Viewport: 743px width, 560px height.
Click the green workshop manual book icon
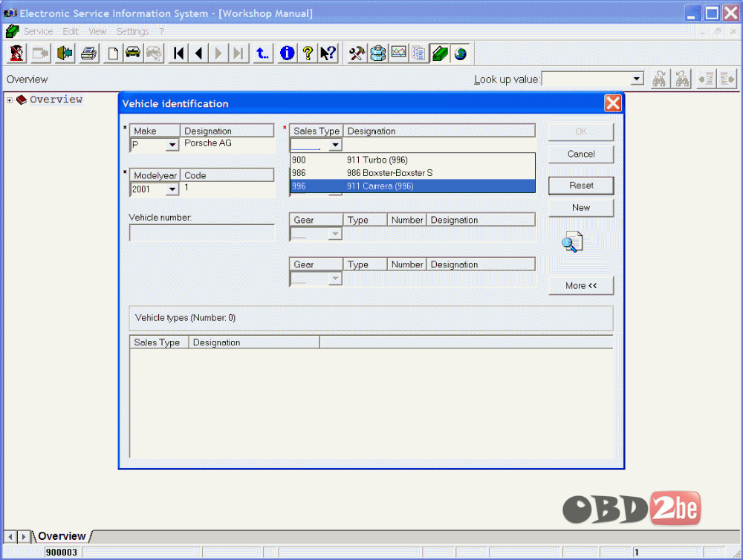tap(440, 53)
